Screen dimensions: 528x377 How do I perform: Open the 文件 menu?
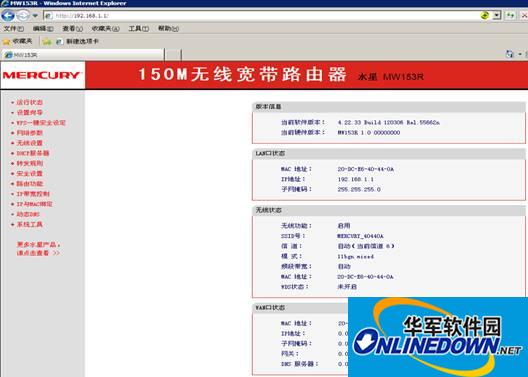(14, 29)
